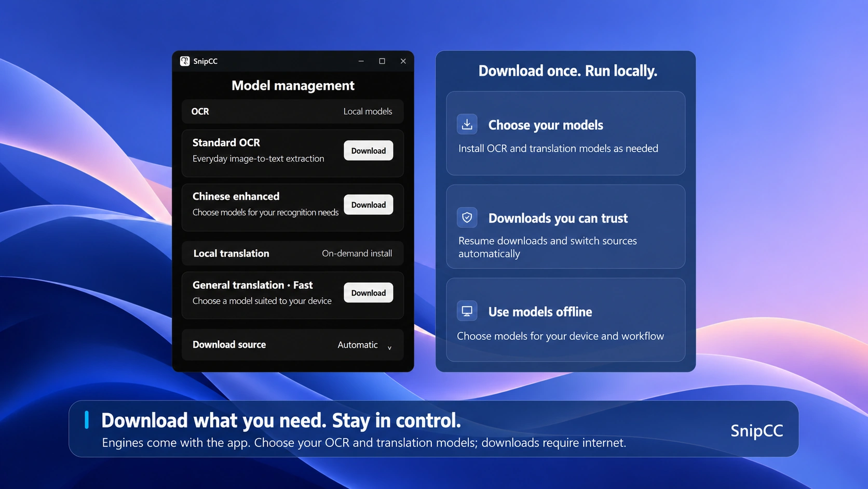Click the monitor icon beside Use models offline

pos(467,311)
